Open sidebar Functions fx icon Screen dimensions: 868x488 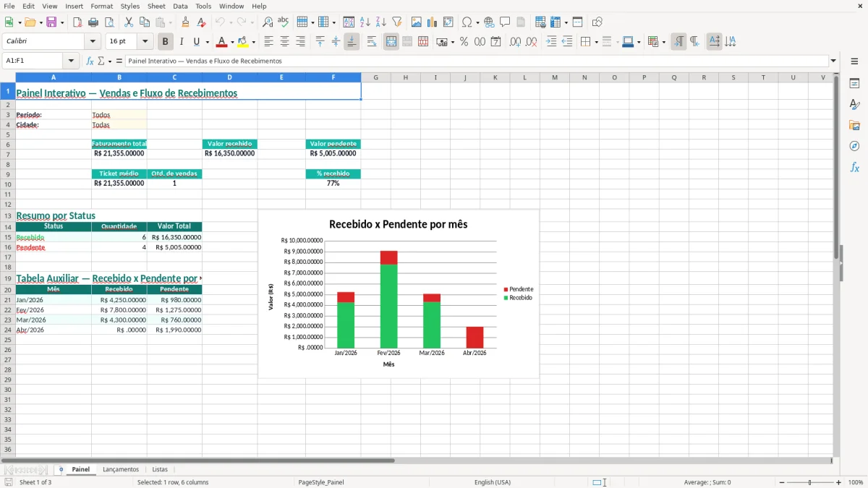854,167
